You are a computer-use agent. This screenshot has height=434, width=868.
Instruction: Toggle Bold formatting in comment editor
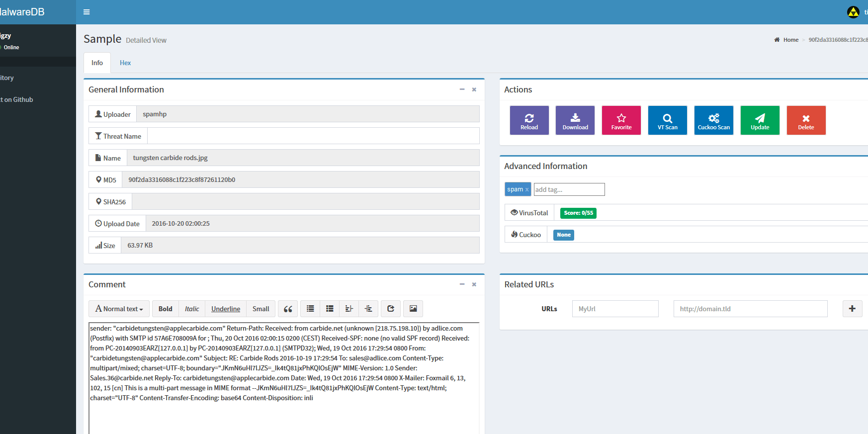click(165, 309)
